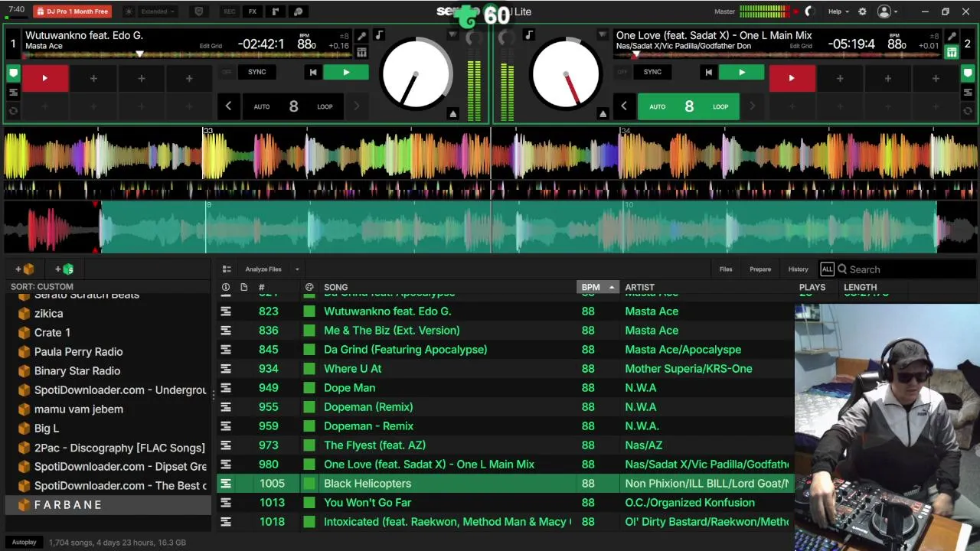The height and width of the screenshot is (551, 980).
Task: Trigger red cue point 1 on deck 1
Action: point(44,78)
